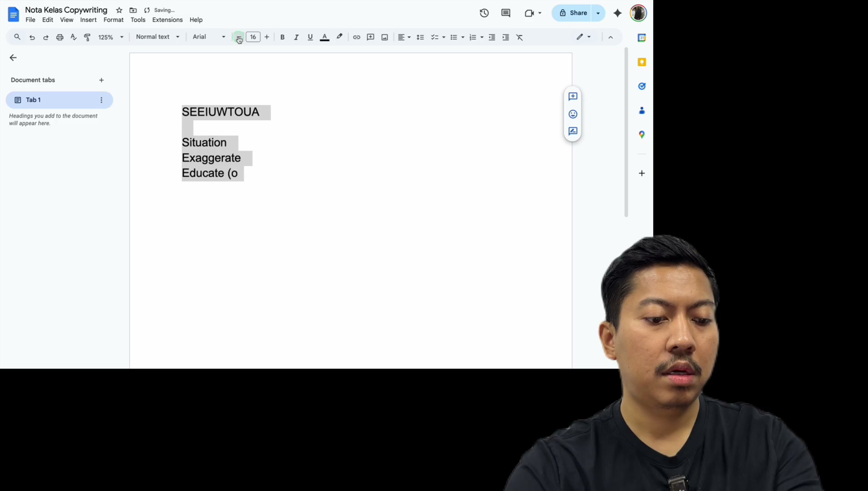
Task: Run spelling and grammar check
Action: coord(73,37)
